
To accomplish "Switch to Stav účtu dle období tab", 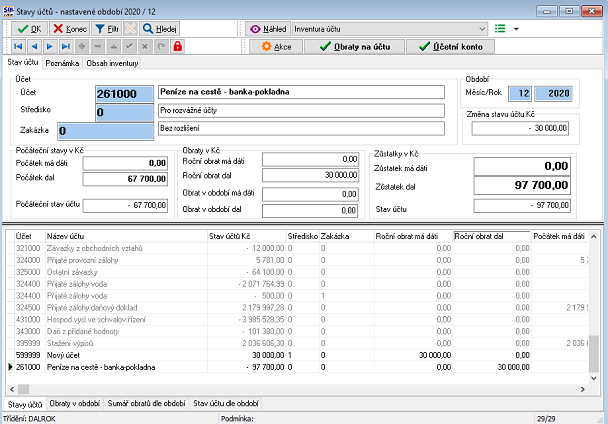I will point(226,403).
